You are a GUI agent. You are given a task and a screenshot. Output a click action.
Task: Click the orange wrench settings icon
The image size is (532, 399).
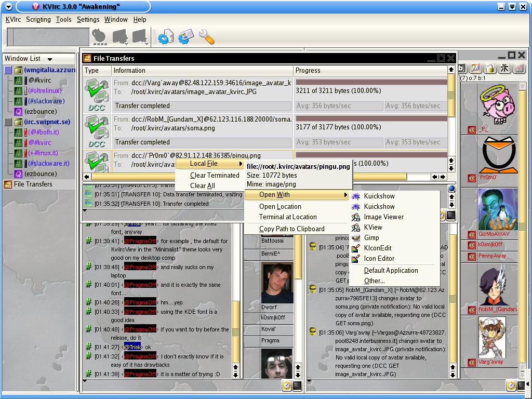(x=206, y=36)
